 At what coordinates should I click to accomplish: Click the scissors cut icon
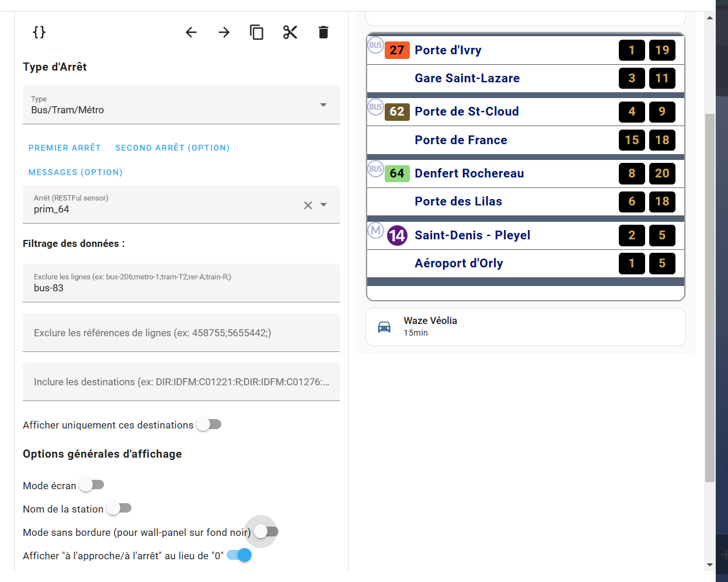(x=290, y=32)
